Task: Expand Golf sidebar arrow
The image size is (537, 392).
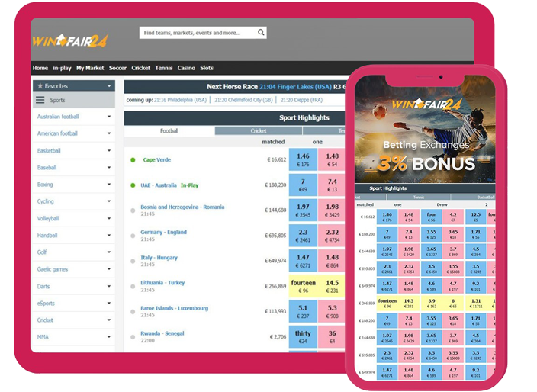Action: click(109, 252)
